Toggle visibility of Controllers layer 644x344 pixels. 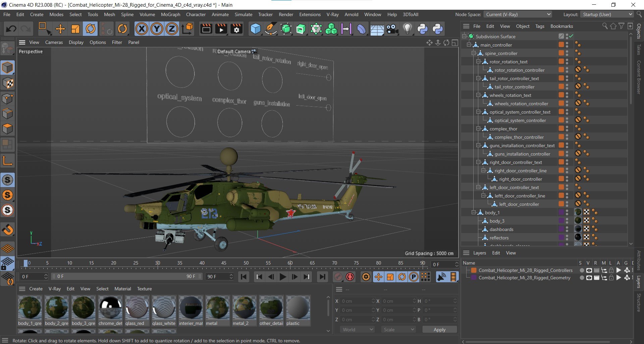589,270
